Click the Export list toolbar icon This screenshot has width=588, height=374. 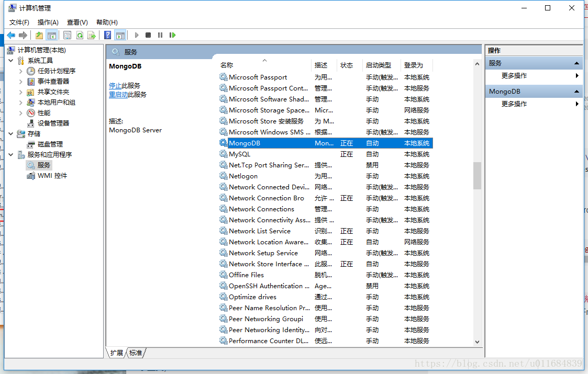click(92, 35)
